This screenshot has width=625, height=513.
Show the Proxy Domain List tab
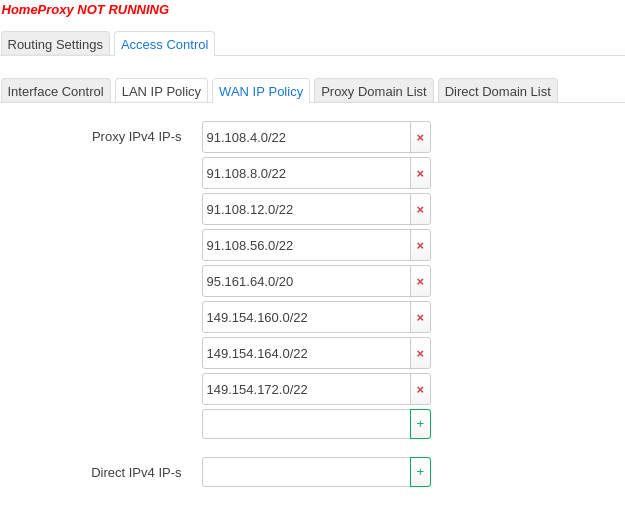pos(373,91)
